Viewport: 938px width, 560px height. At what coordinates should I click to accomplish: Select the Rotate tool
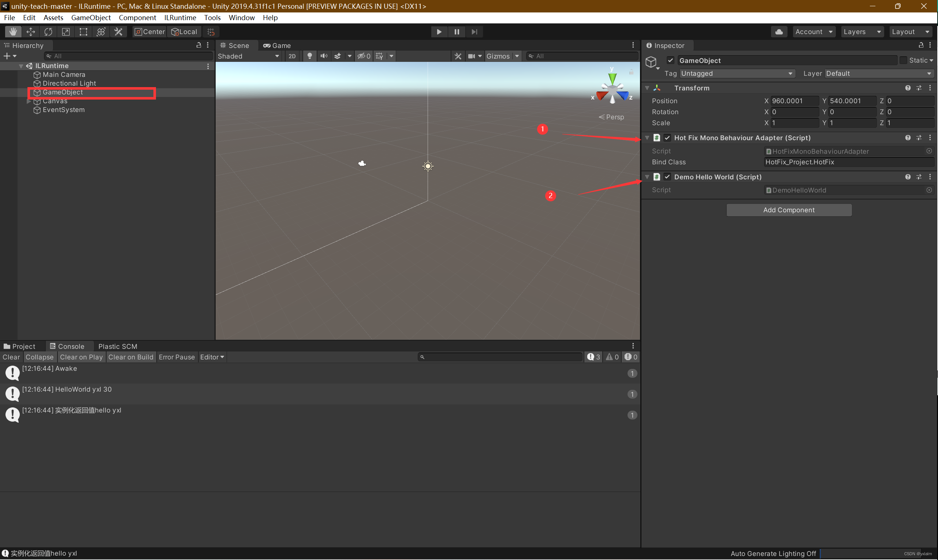click(x=48, y=32)
